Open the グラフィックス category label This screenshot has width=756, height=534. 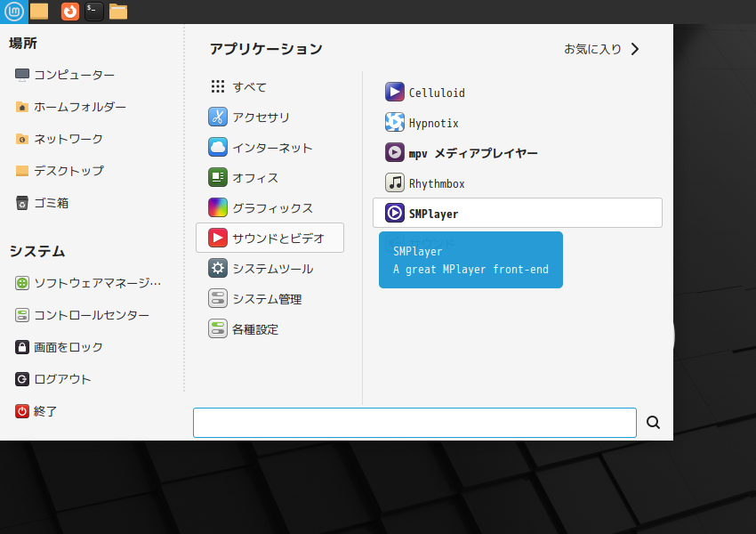pos(272,208)
